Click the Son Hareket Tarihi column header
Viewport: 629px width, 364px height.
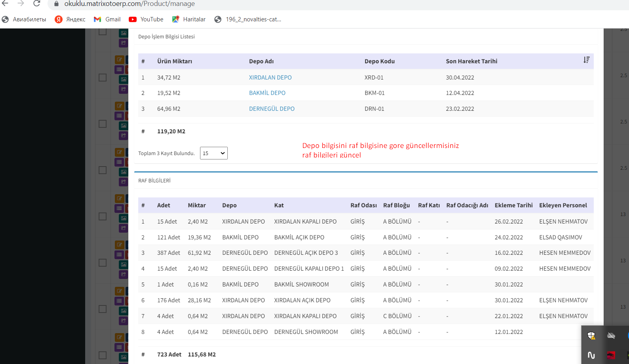471,61
